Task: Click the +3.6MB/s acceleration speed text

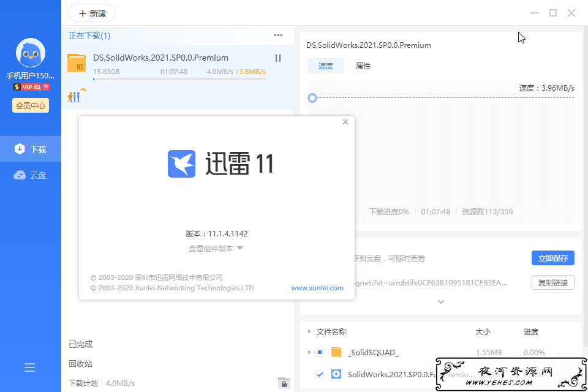Action: point(250,72)
